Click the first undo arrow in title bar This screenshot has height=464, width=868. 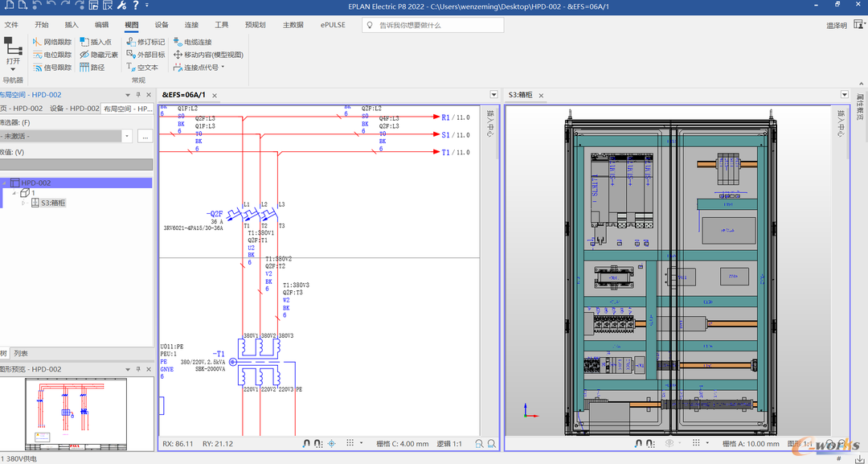coord(37,6)
